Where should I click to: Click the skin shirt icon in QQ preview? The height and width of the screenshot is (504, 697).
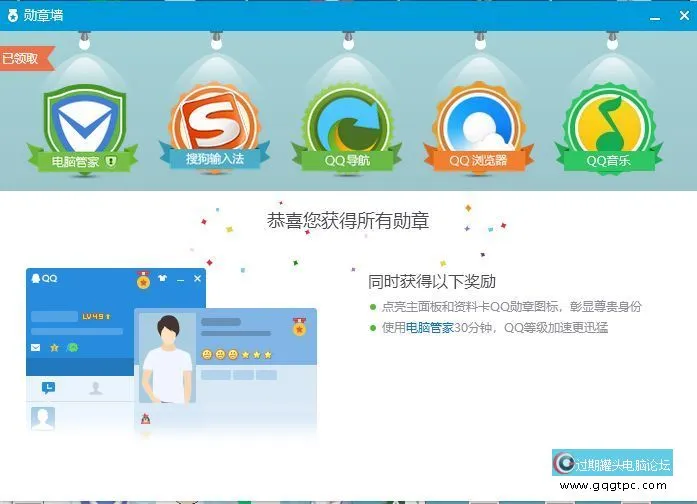pyautogui.click(x=162, y=278)
